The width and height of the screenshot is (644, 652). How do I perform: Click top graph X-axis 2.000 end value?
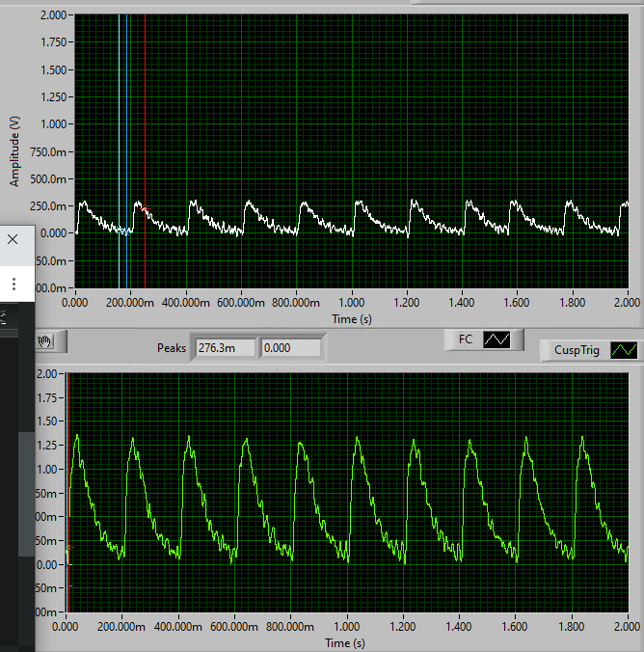pyautogui.click(x=628, y=302)
